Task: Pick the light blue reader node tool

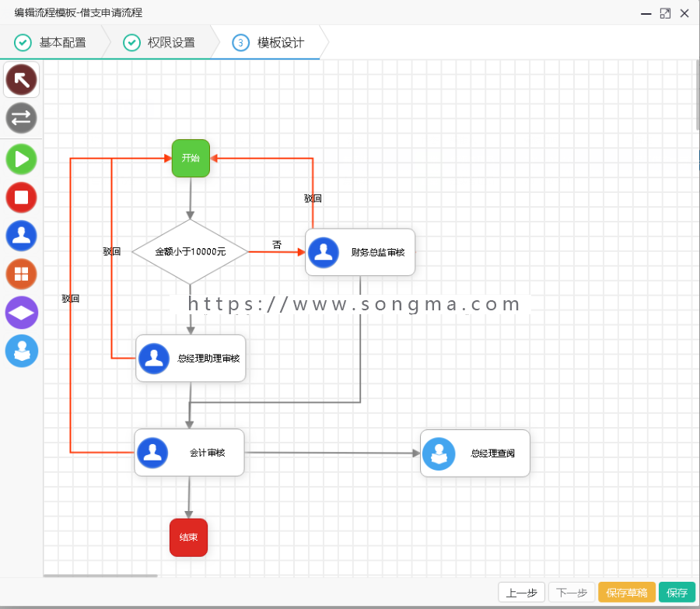Action: (x=22, y=351)
